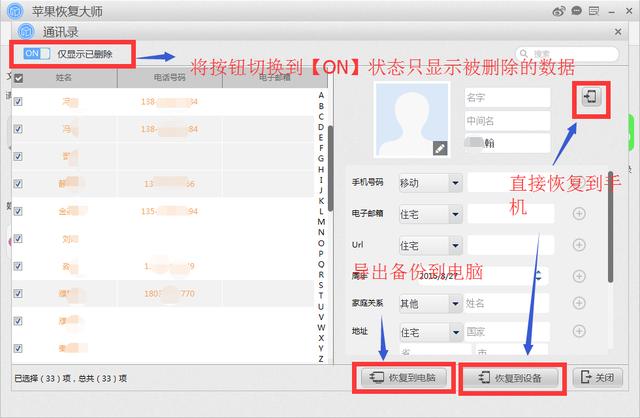Image resolution: width=640 pixels, height=418 pixels.
Task: Add another 家庭关系 entry with plus icon
Action: coord(579,303)
